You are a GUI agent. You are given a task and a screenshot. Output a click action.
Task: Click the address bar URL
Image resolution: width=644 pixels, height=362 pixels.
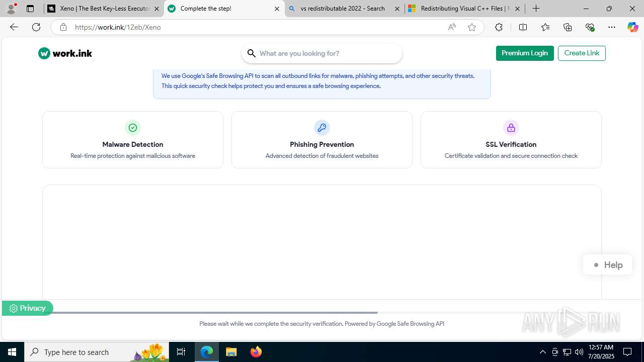[x=118, y=27]
